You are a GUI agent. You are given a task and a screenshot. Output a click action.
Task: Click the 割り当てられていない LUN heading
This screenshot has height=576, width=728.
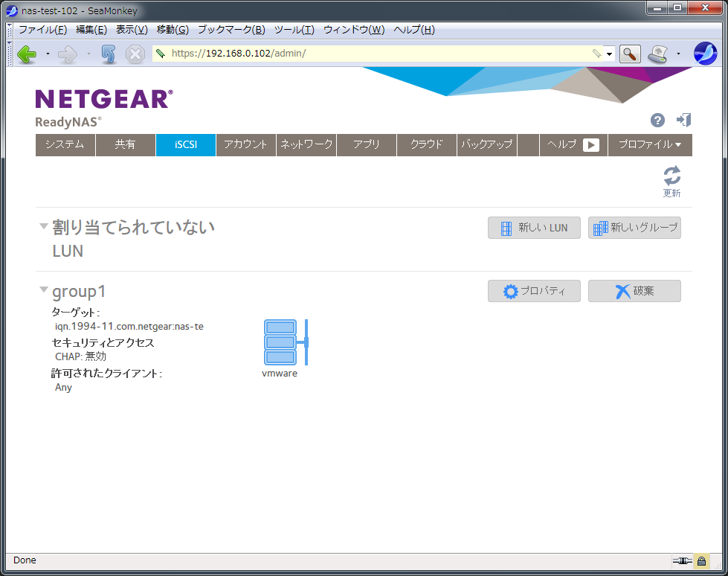point(133,239)
